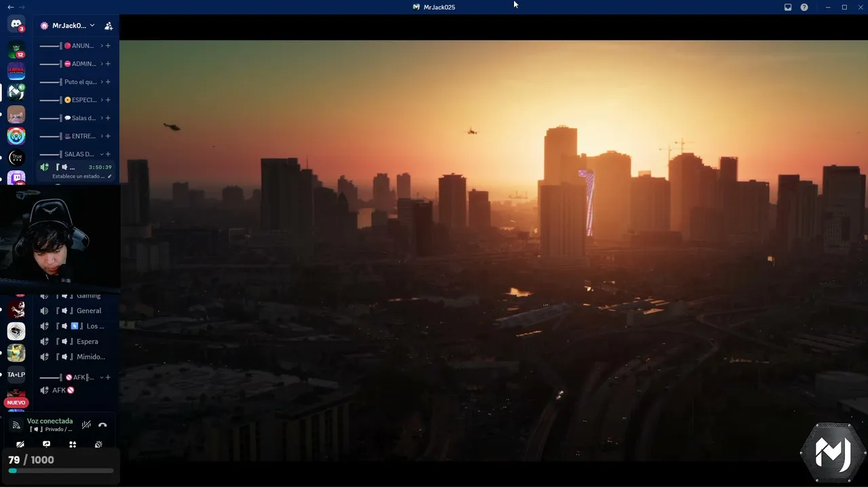Screen dimensions: 868x488
Task: Open the rainbow circle server icon
Action: pyautogui.click(x=16, y=136)
